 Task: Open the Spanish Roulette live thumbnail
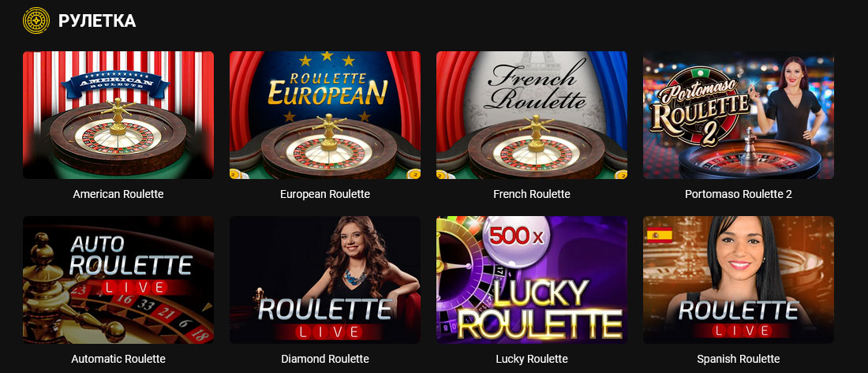point(739,280)
